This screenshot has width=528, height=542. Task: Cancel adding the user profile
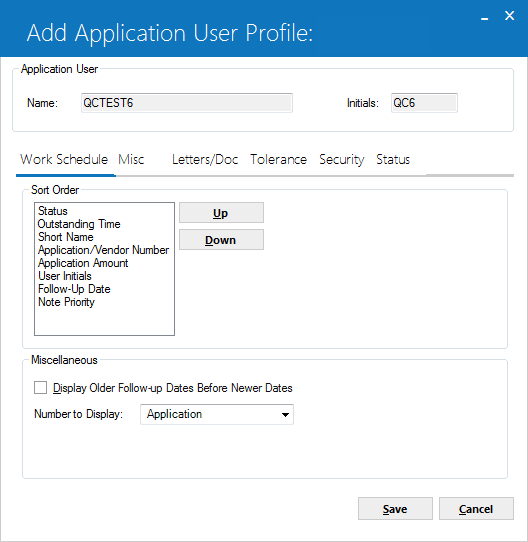click(x=476, y=508)
